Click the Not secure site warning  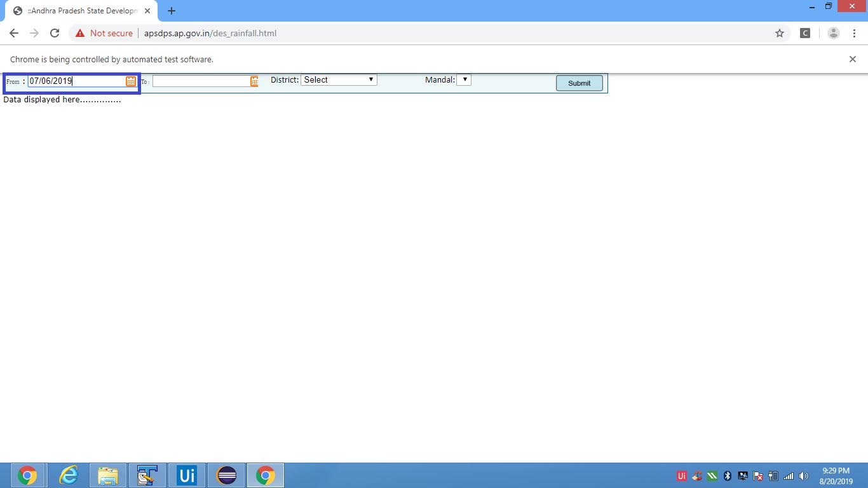pos(104,33)
